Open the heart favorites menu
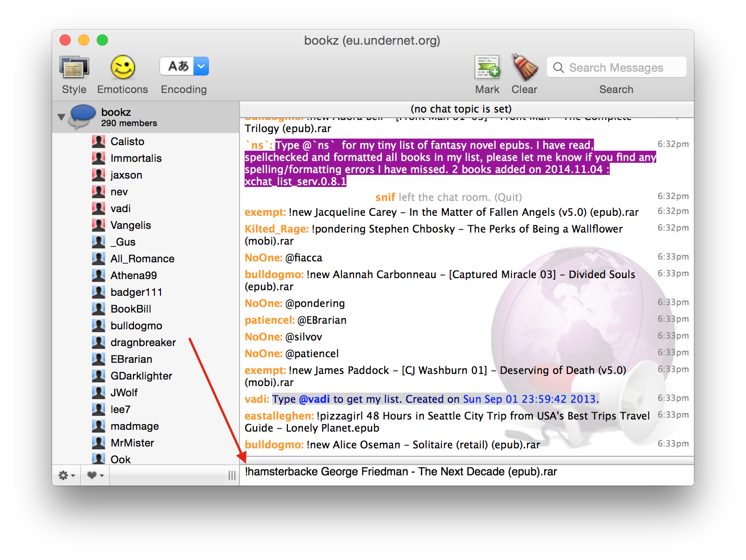The width and height of the screenshot is (746, 560). pos(95,475)
